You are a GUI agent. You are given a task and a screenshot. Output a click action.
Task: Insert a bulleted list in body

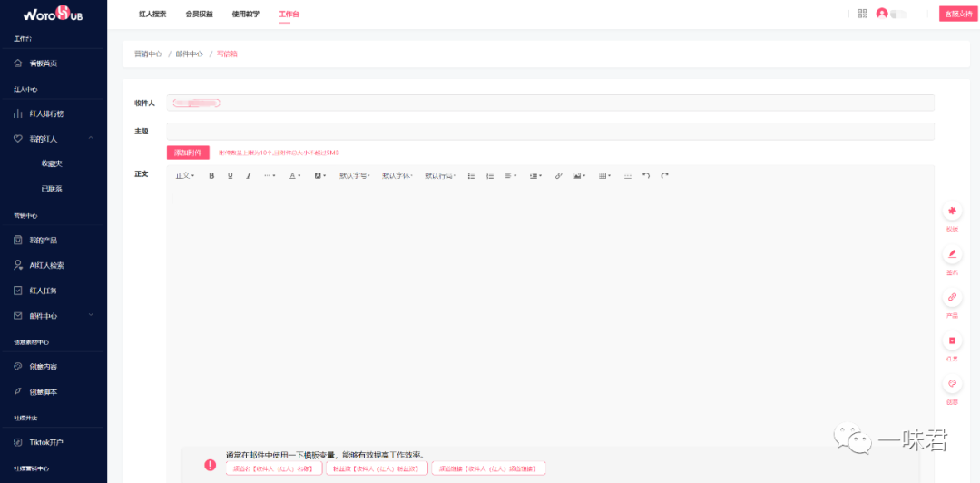click(472, 176)
